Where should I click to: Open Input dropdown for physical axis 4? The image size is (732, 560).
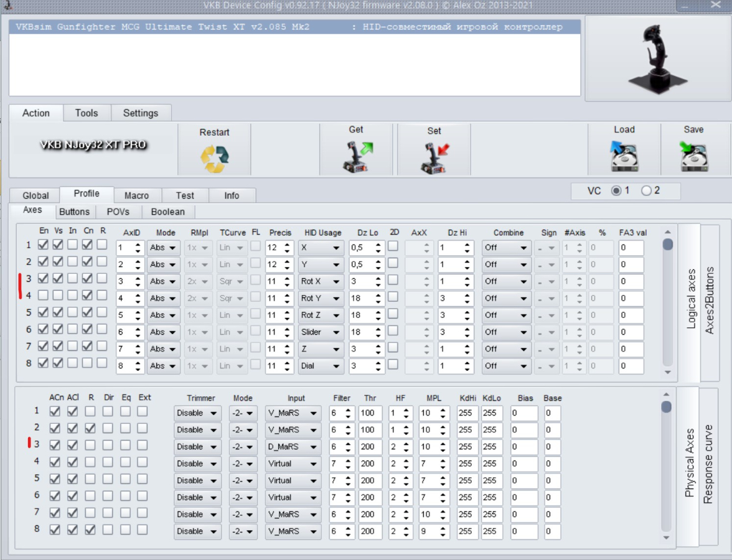tap(293, 464)
